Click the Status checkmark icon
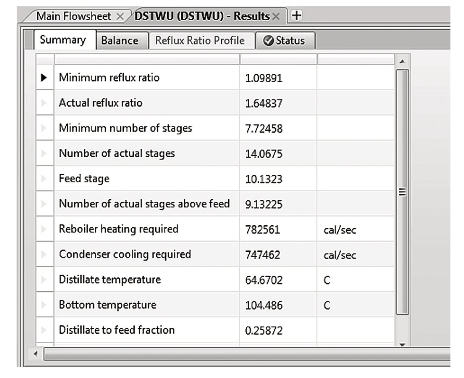The width and height of the screenshot is (464, 378). (x=268, y=41)
